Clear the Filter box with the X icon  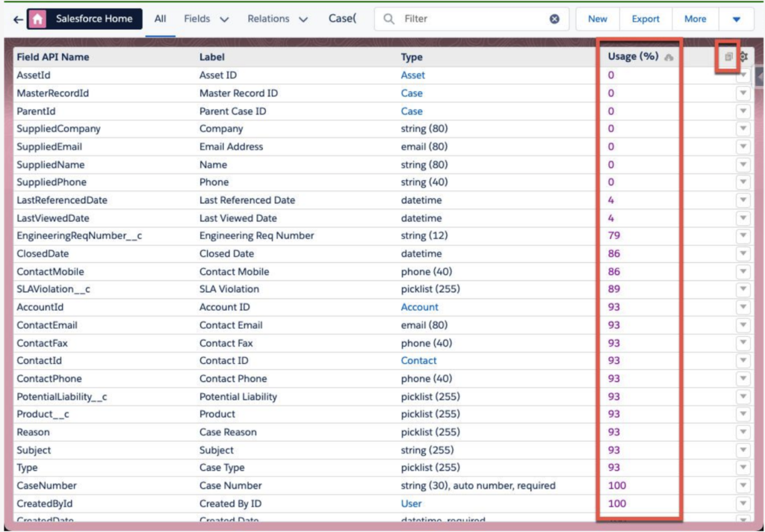click(554, 19)
